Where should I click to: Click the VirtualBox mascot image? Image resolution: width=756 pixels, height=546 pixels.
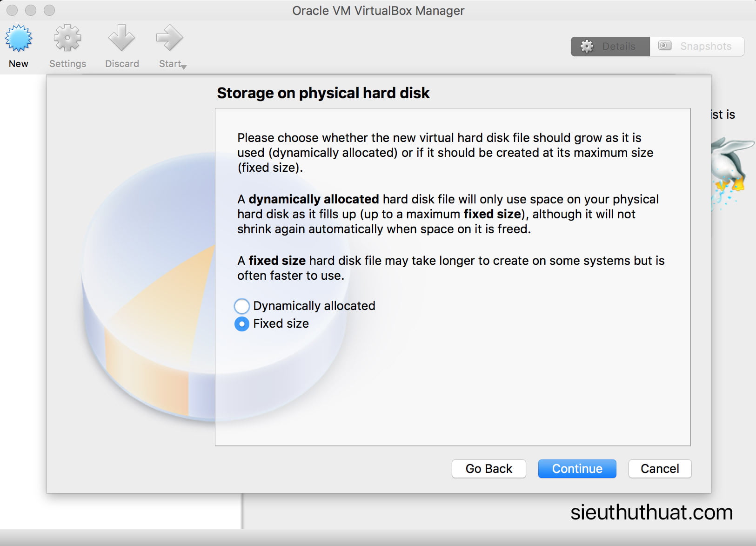pyautogui.click(x=730, y=168)
